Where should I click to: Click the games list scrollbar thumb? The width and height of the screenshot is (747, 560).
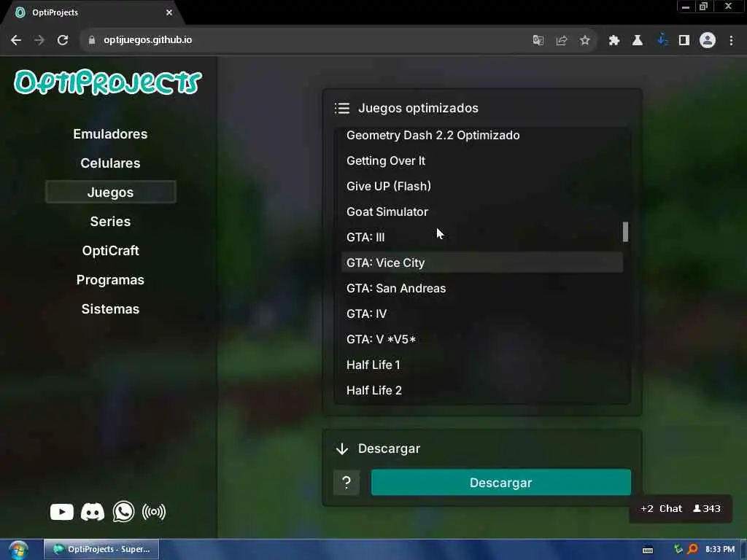coord(625,232)
